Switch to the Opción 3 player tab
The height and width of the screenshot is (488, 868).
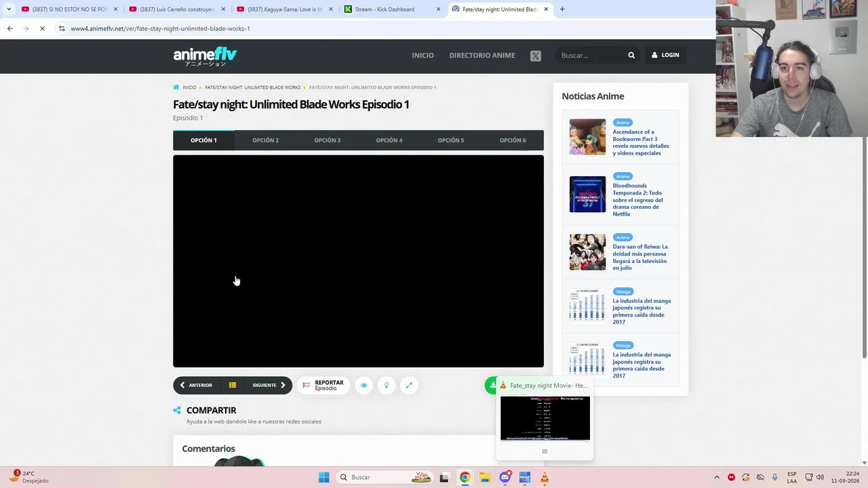point(328,140)
